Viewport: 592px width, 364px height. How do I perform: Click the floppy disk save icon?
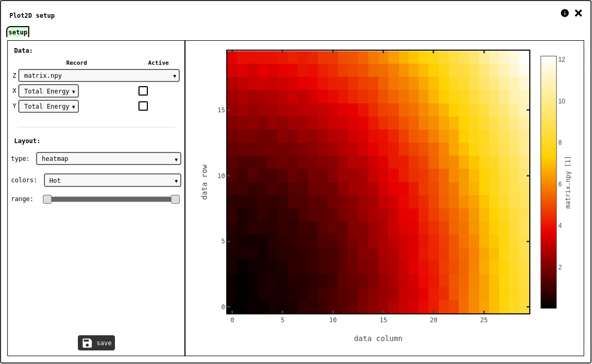[87, 343]
